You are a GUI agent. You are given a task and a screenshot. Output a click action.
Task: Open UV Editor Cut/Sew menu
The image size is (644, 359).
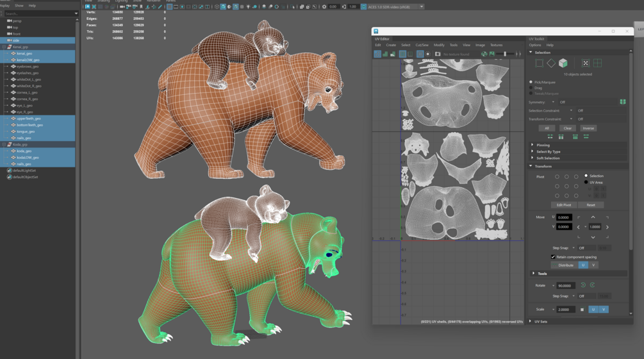(422, 45)
